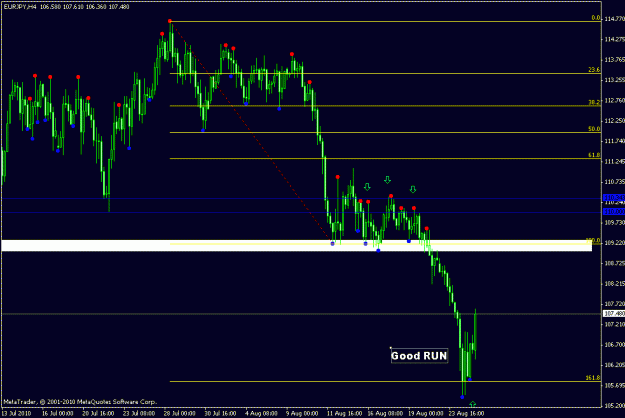The image size is (625, 418).
Task: Click the 106.700 price axis label
Action: [614, 345]
